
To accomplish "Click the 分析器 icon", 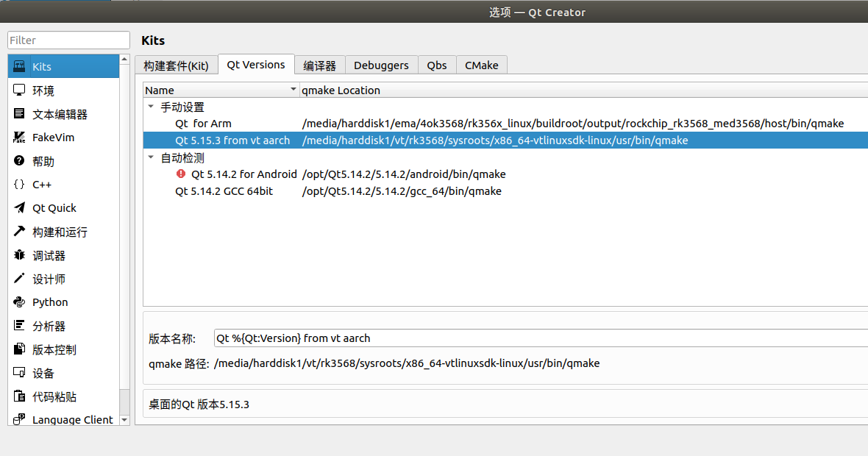I will click(19, 325).
